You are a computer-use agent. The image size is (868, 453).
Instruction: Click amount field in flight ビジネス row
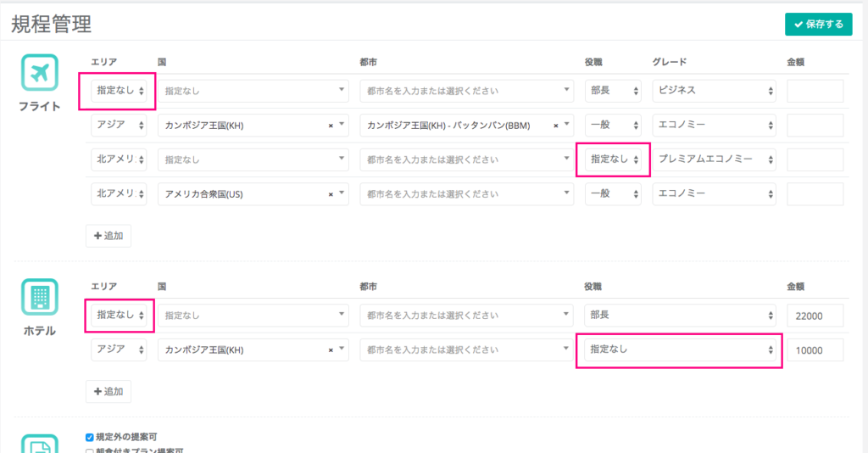[815, 91]
